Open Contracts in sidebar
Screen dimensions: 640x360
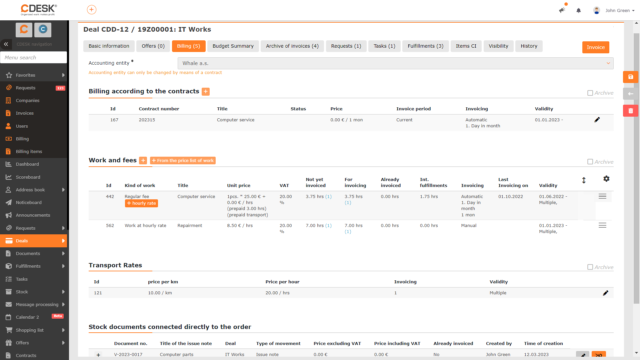point(26,356)
